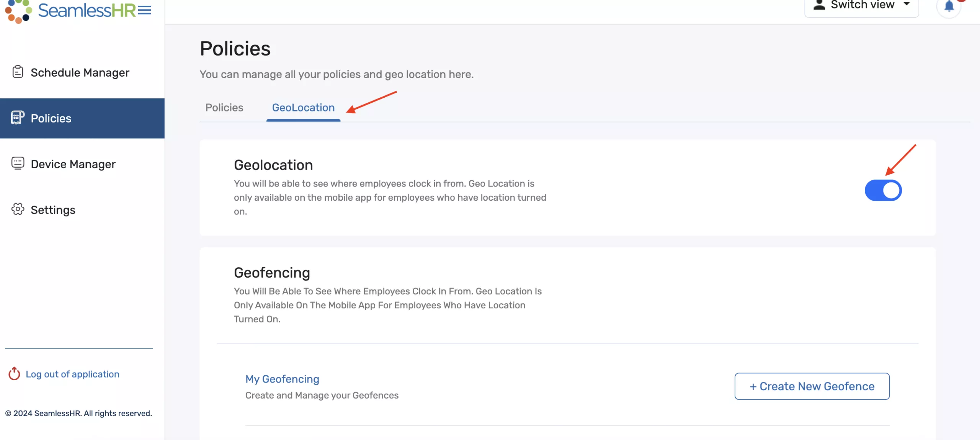The width and height of the screenshot is (980, 440).
Task: Collapse sidebar with hamburger menu icon
Action: pyautogui.click(x=145, y=10)
